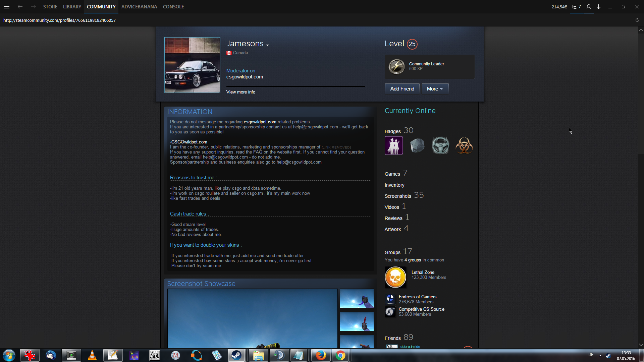Click the Community Leader badge icon
Image resolution: width=644 pixels, height=362 pixels.
[x=396, y=66]
